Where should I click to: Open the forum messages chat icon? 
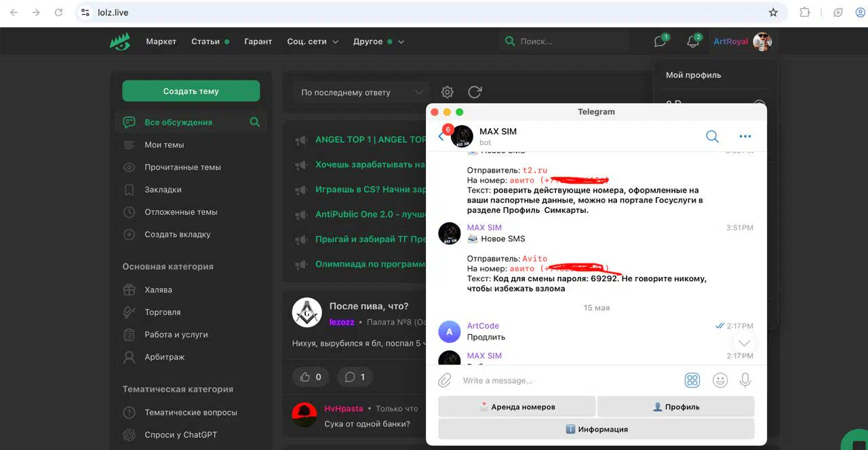click(x=660, y=41)
